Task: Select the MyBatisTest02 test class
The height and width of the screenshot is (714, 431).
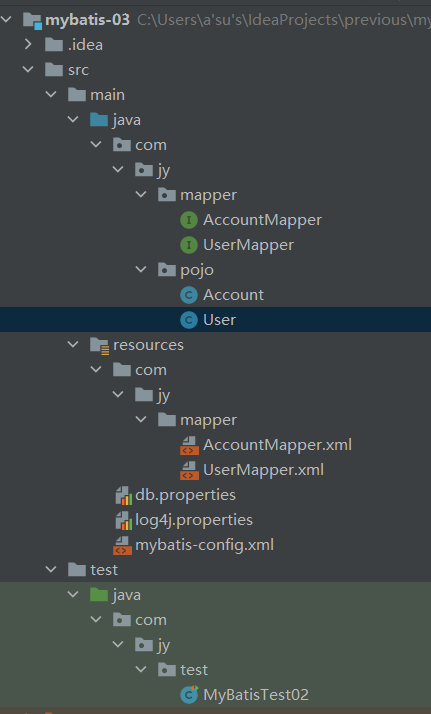Action: tap(256, 695)
